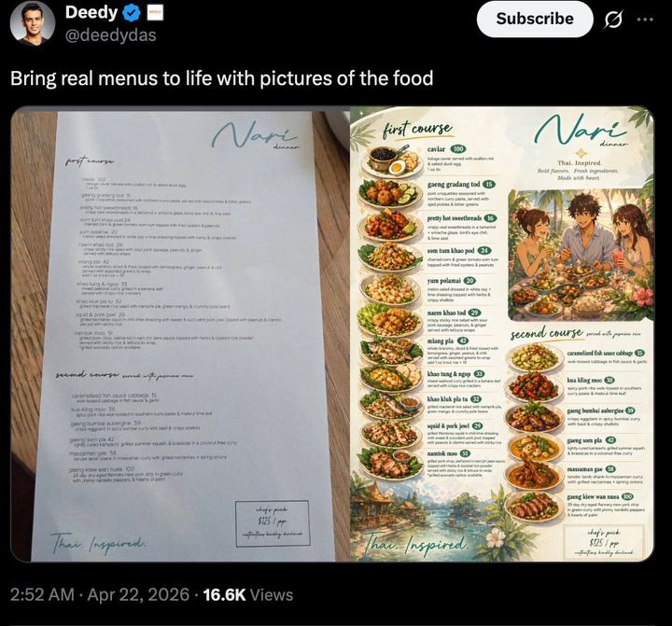Click the affiliate badge next to the verified checkmark

point(156,13)
